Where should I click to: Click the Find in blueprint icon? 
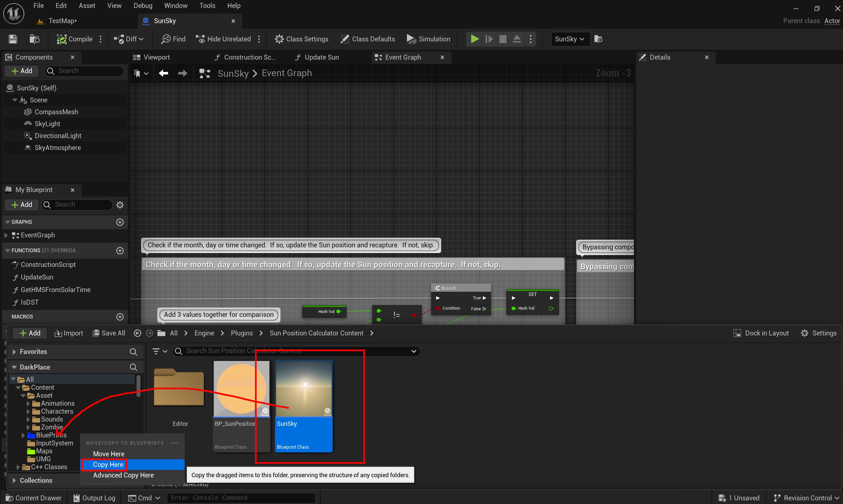click(166, 39)
